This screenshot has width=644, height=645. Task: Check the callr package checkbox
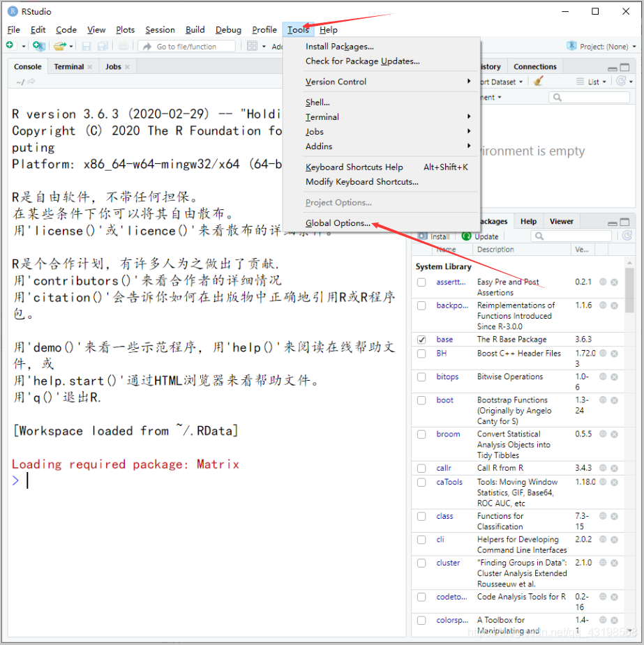421,468
